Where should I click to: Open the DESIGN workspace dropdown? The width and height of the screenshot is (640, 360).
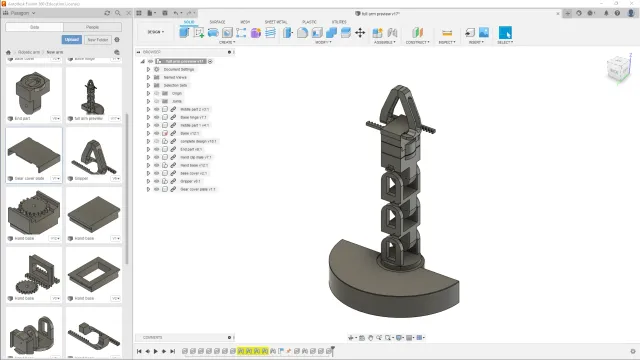coord(156,32)
